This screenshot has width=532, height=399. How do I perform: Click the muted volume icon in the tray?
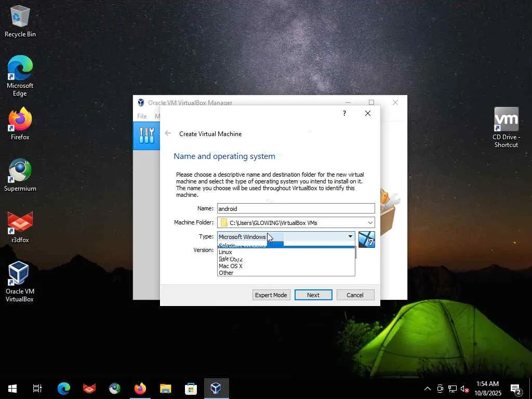(x=464, y=389)
